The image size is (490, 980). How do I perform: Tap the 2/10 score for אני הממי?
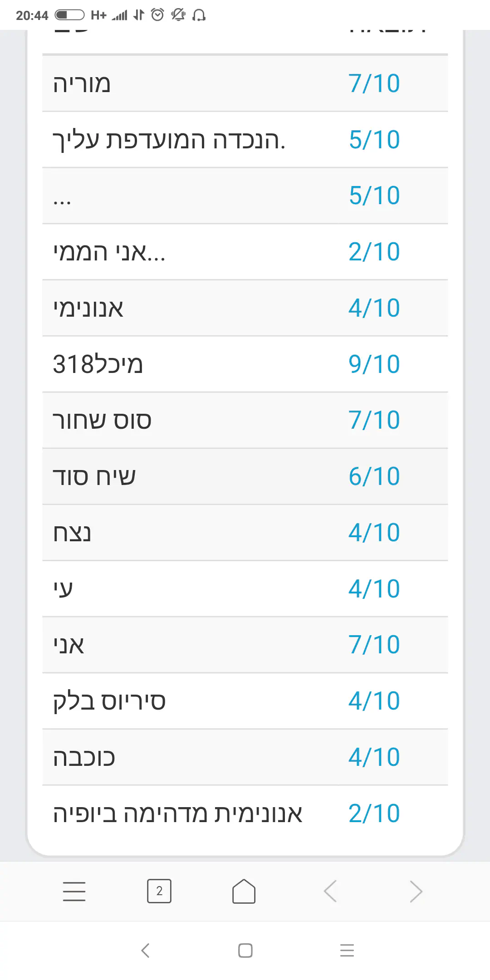pos(374,252)
